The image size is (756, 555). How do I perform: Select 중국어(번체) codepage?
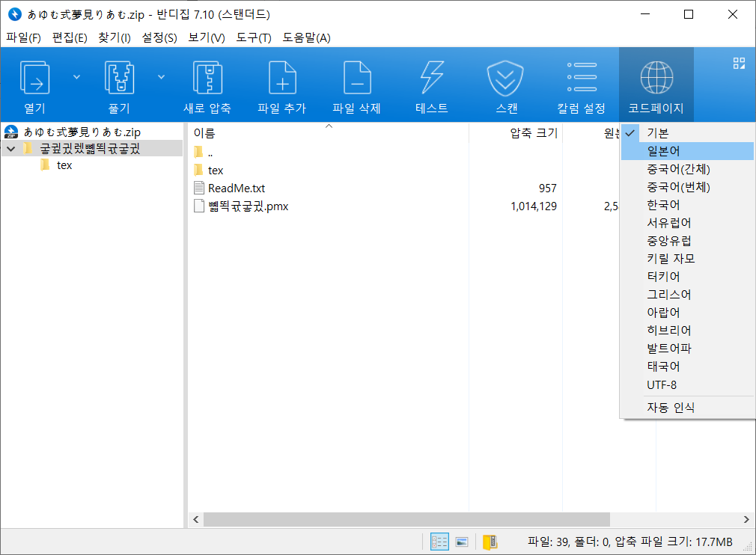tap(687, 187)
